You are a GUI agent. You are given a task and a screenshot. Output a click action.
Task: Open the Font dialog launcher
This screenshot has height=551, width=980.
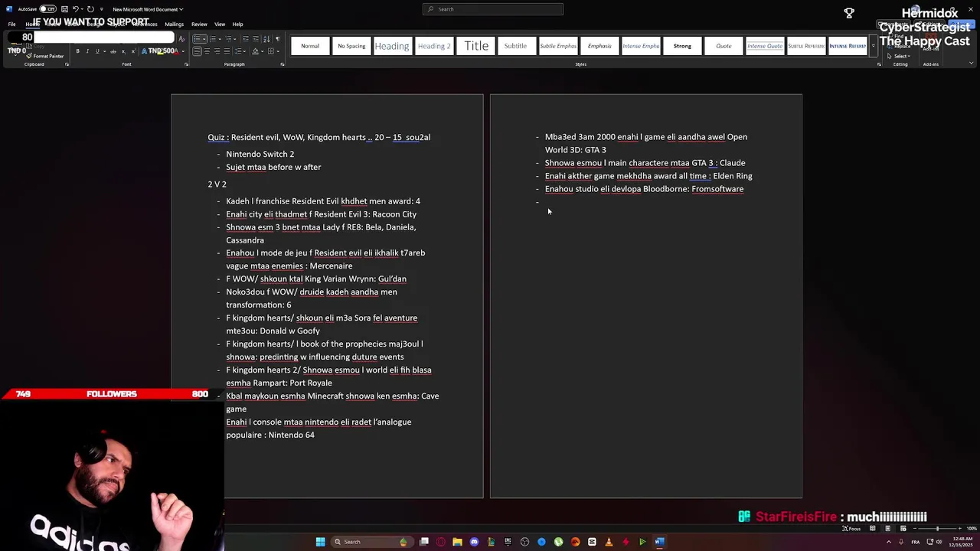coord(187,64)
